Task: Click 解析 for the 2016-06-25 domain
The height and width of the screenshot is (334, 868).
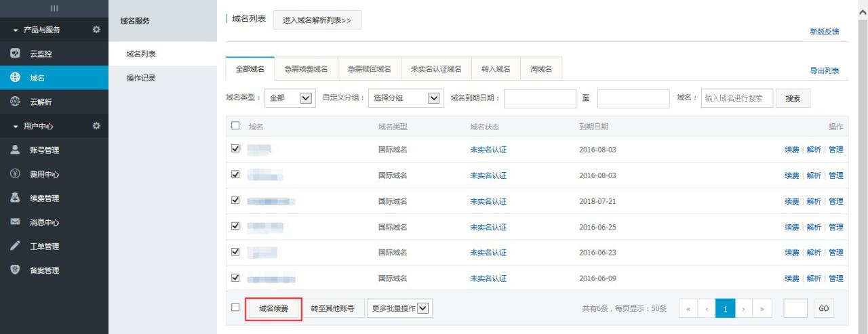Action: click(x=814, y=227)
